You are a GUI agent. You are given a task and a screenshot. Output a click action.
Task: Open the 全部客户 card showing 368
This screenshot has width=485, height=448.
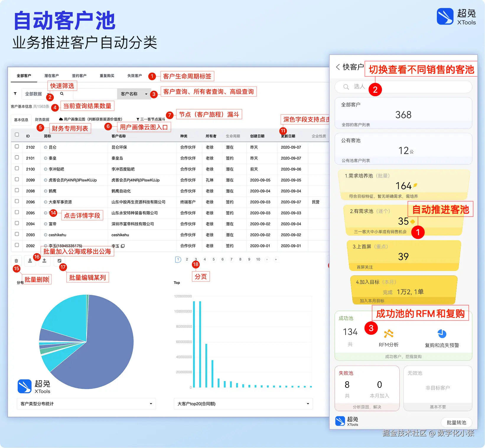click(403, 113)
